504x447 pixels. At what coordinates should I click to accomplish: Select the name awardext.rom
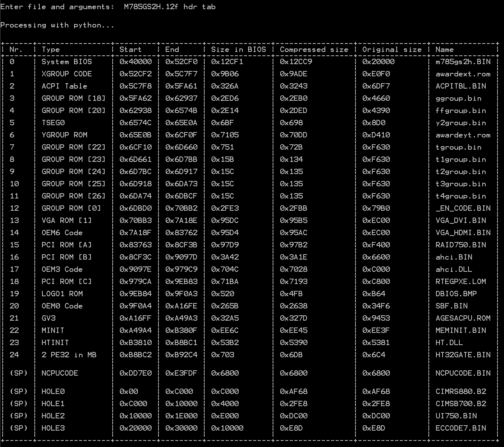tap(463, 74)
